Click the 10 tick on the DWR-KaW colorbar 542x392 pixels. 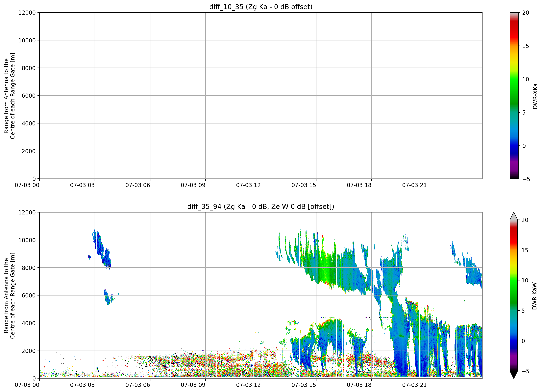click(x=525, y=280)
